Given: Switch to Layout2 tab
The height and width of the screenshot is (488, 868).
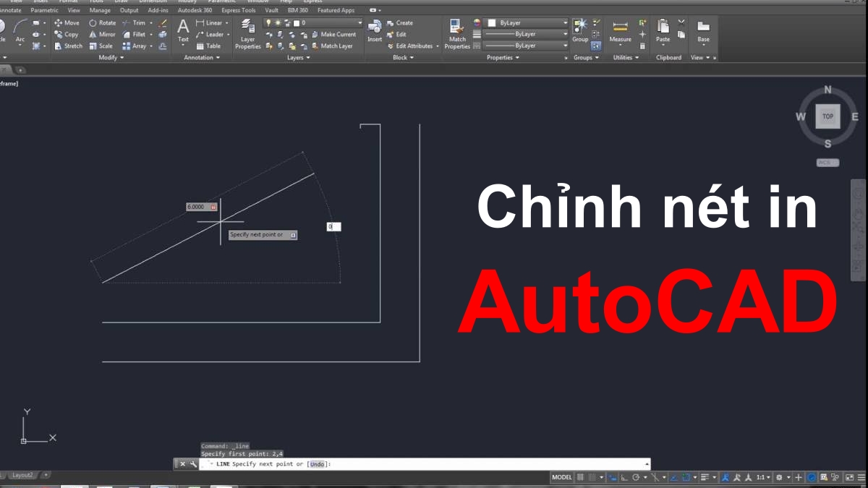Looking at the screenshot, I should [22, 475].
